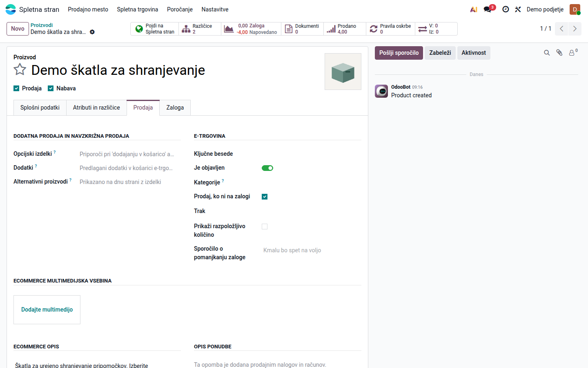Mark product as favorite with star
This screenshot has height=368, width=588.
(x=20, y=70)
